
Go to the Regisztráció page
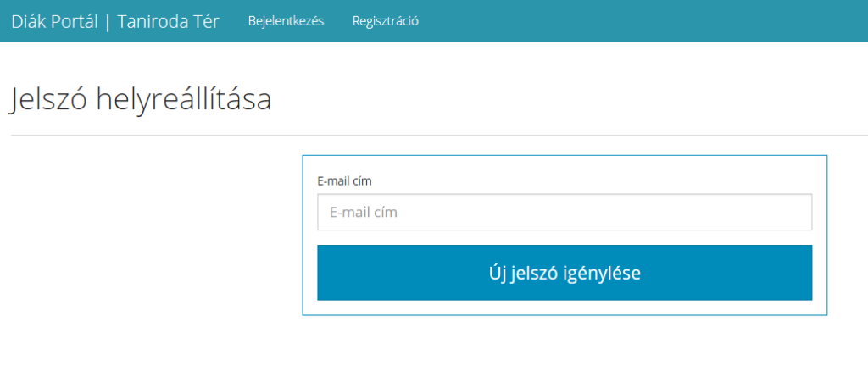click(385, 21)
